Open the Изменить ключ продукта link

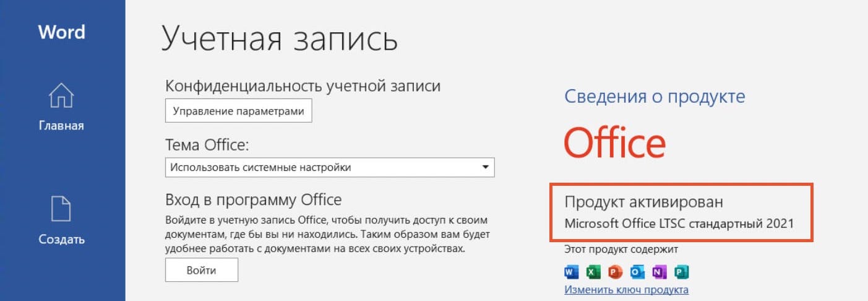[x=626, y=290]
